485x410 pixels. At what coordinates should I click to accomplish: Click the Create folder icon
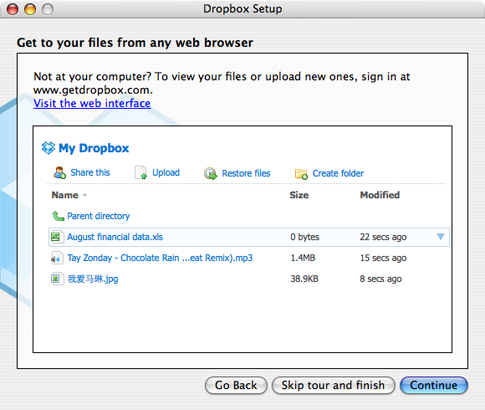pos(301,174)
